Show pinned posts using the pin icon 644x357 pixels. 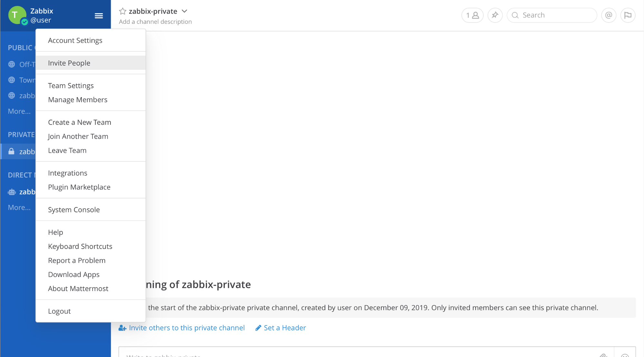[x=495, y=15]
